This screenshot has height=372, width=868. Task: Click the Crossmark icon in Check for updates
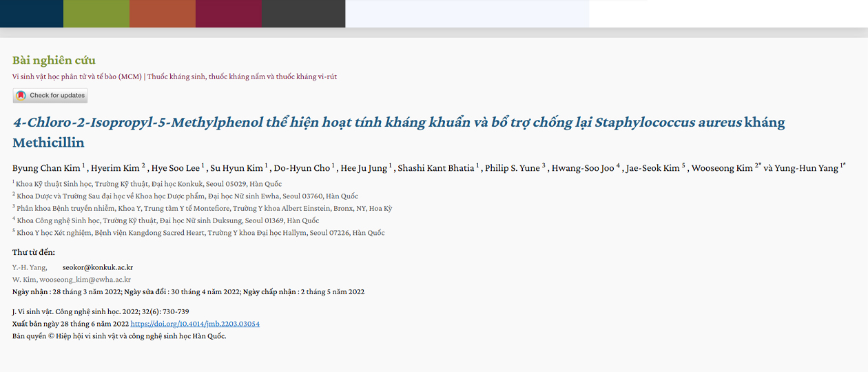click(x=21, y=96)
